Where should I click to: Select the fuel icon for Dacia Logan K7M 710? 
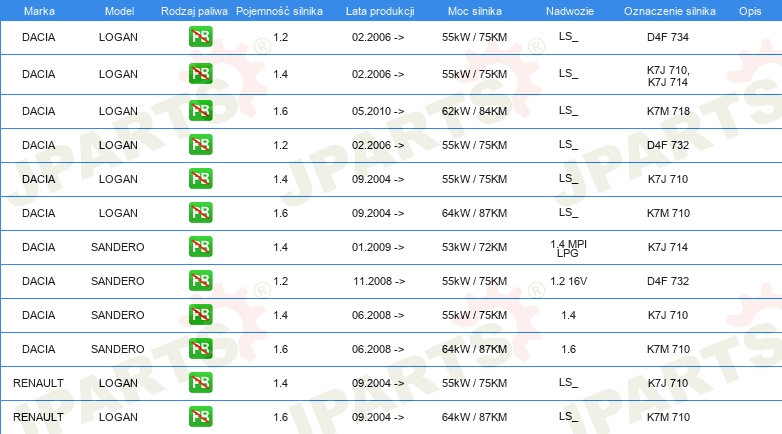pos(200,213)
